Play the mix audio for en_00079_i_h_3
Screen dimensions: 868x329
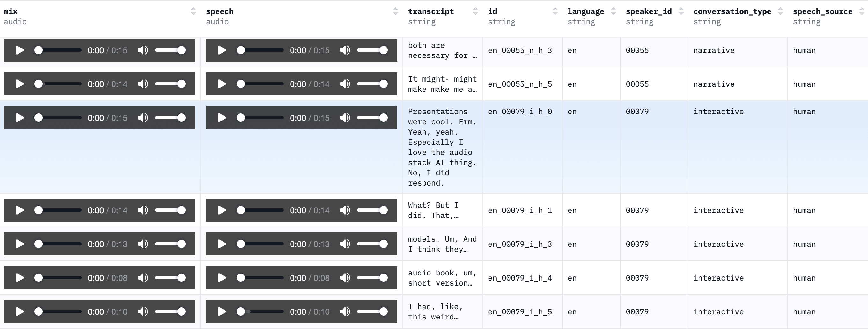[x=20, y=244]
